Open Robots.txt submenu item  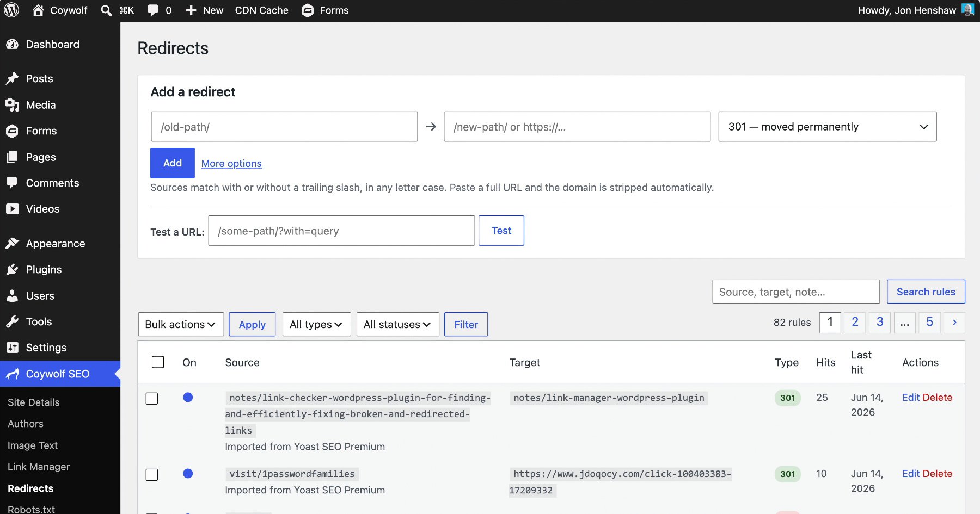31,509
